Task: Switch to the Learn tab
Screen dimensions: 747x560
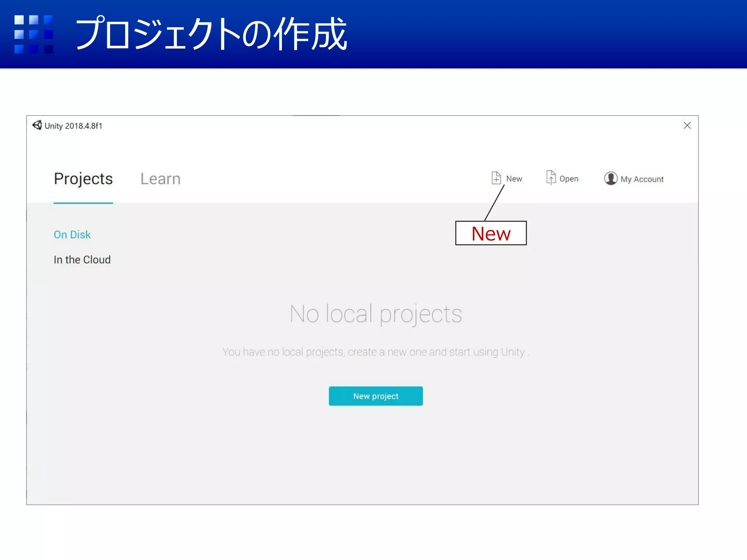Action: 160,179
